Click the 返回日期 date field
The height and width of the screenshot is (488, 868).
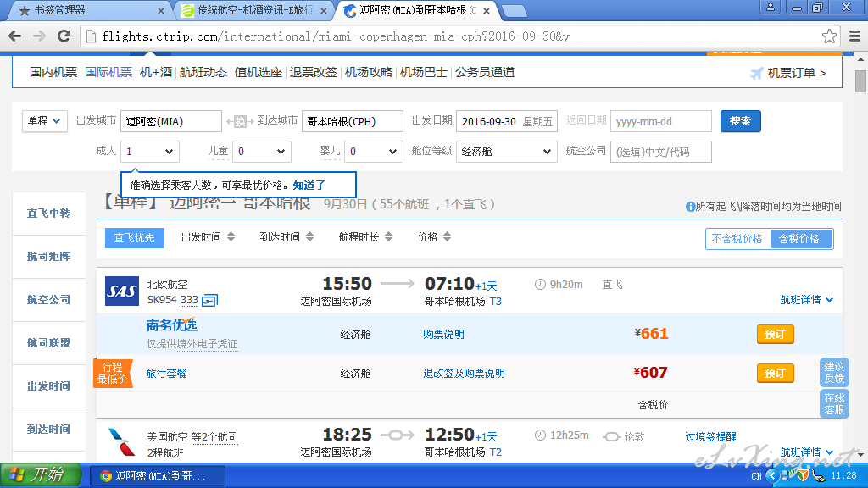pos(661,121)
